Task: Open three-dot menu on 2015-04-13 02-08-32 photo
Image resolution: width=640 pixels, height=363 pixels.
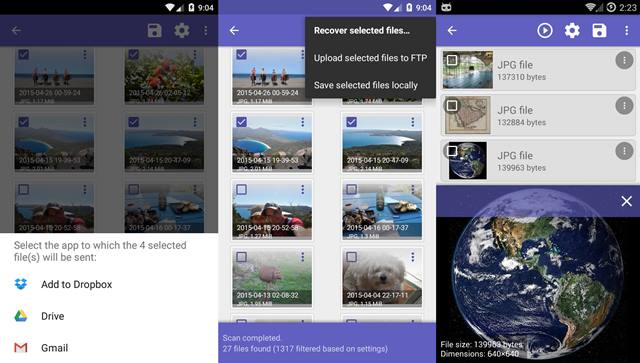Action: 302,257
